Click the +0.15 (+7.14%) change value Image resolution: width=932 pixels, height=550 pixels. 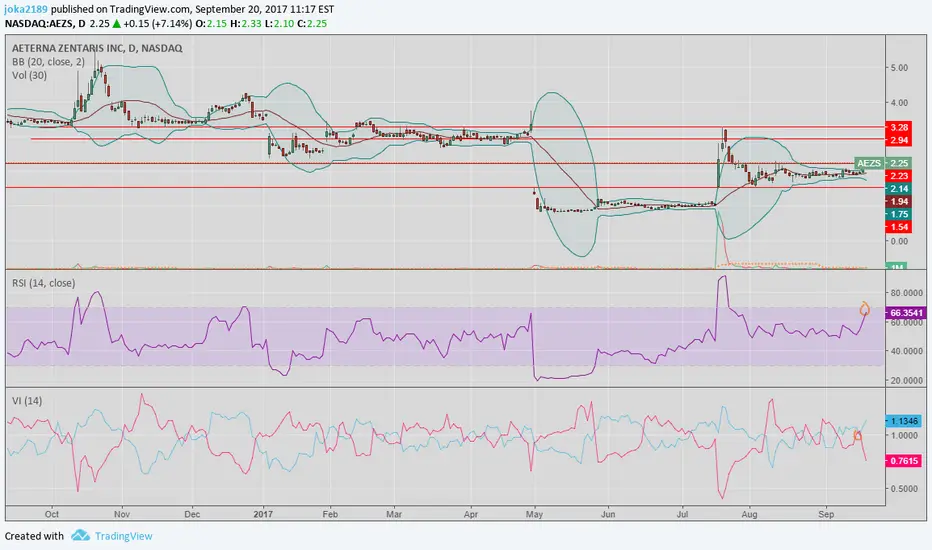(x=158, y=24)
